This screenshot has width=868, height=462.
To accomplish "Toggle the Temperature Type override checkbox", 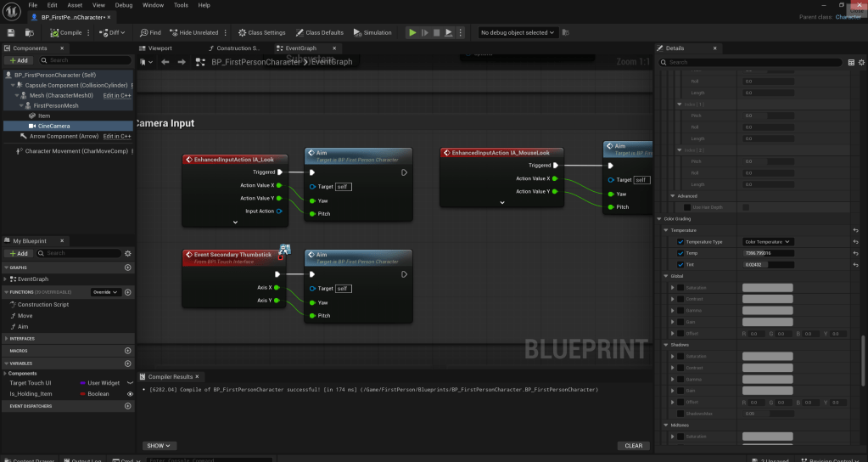I will coord(680,242).
